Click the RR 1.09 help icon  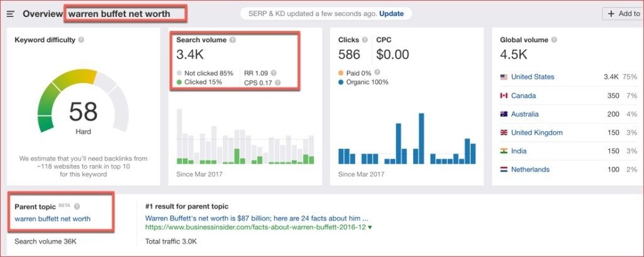(x=274, y=73)
